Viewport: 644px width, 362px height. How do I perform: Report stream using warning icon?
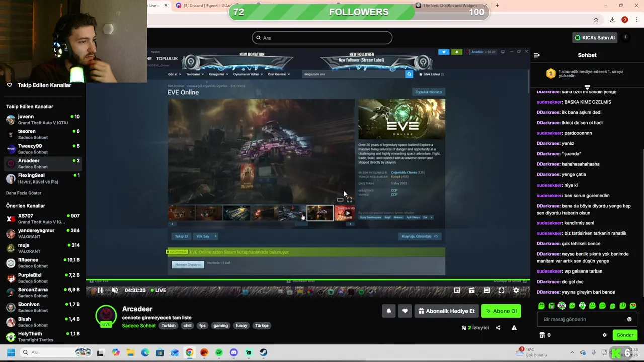click(x=514, y=328)
